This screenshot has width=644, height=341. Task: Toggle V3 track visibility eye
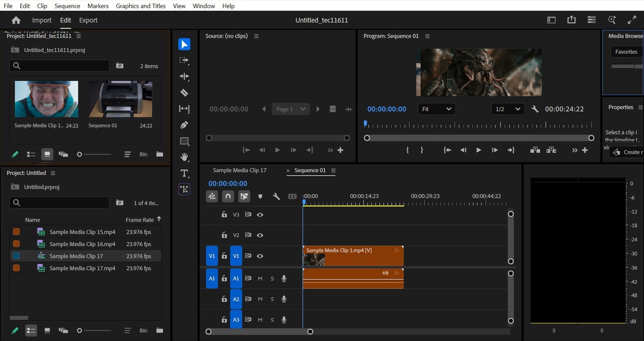pyautogui.click(x=260, y=215)
